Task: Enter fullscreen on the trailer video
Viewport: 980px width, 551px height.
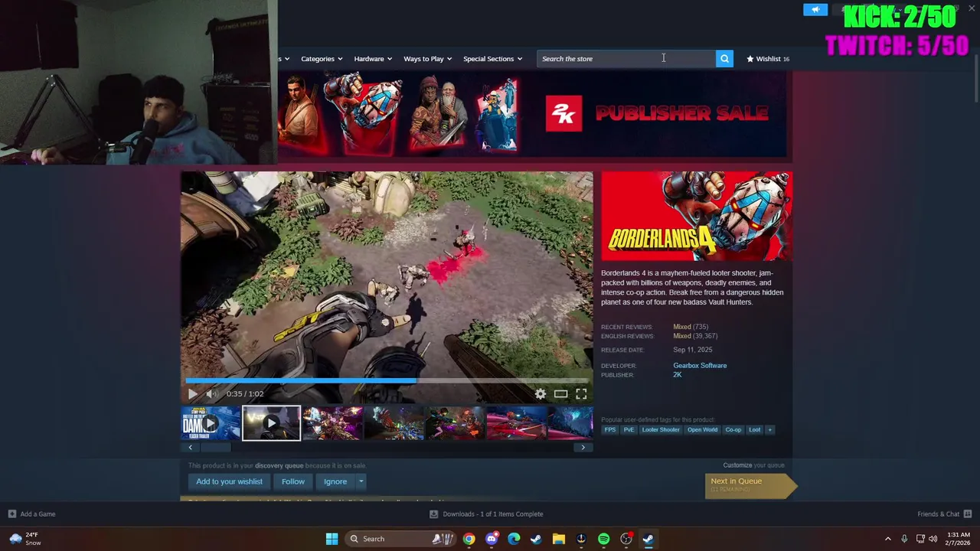Action: [581, 394]
